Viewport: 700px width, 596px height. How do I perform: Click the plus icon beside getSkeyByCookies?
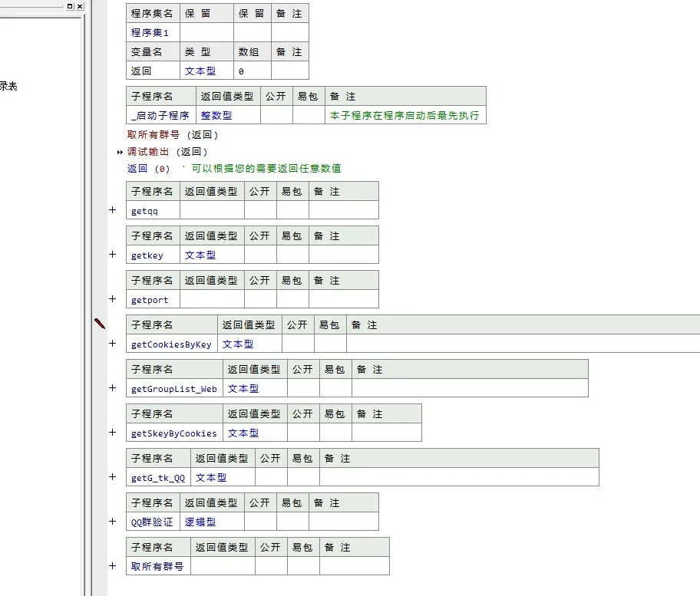point(112,432)
